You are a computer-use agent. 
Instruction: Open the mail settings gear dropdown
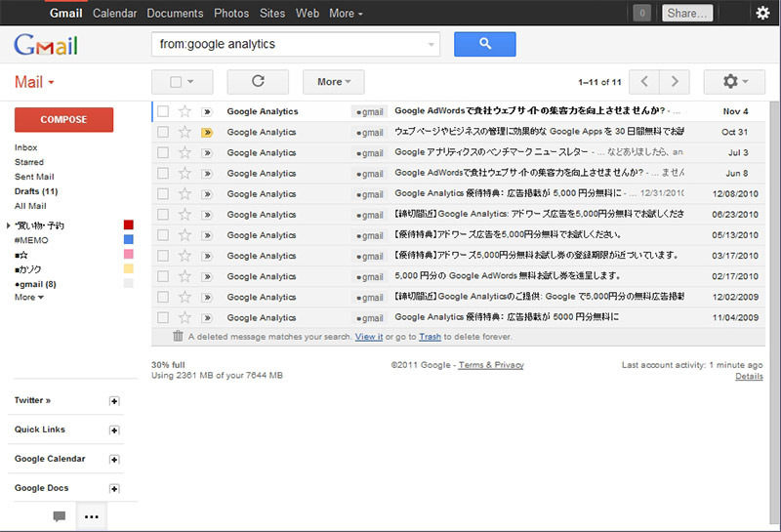[x=735, y=82]
